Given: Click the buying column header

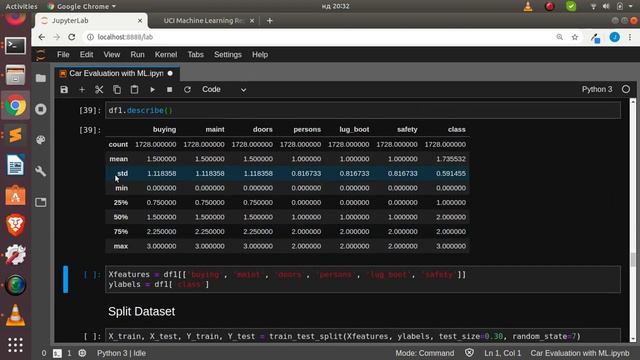Looking at the screenshot, I should tap(164, 129).
